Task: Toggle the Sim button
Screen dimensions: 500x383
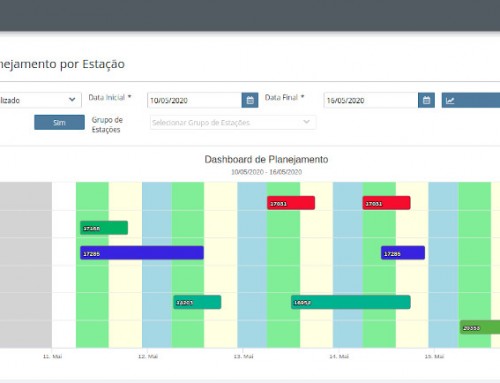Action: [59, 122]
